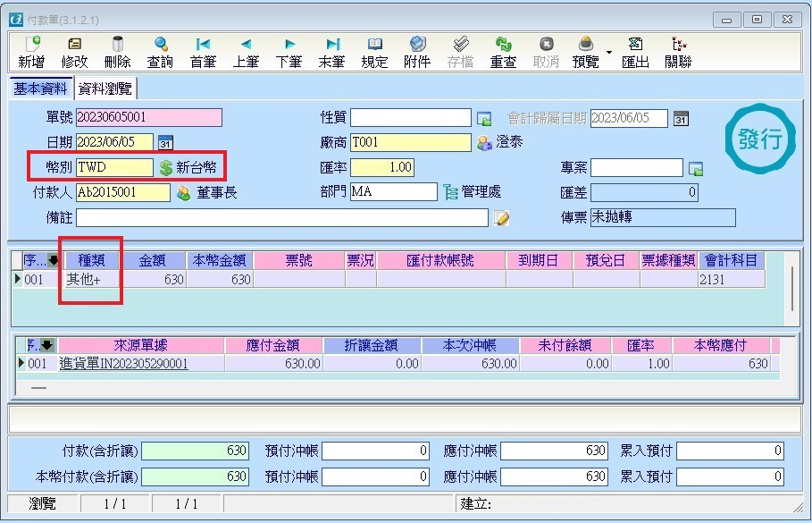The height and width of the screenshot is (523, 812).
Task: Click the 部門 field MA
Action: [x=394, y=192]
